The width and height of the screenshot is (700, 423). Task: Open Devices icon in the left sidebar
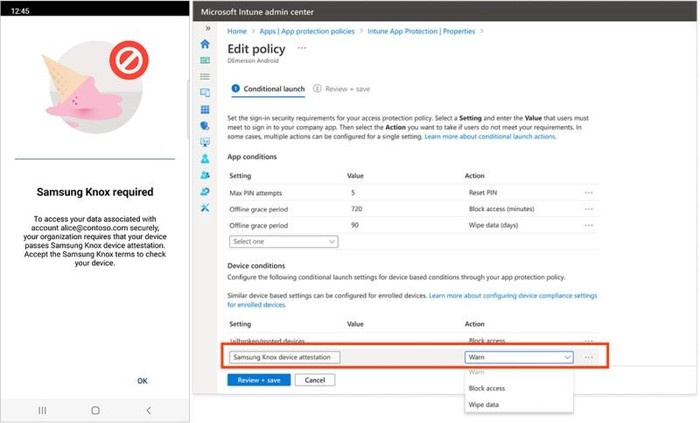pyautogui.click(x=206, y=93)
